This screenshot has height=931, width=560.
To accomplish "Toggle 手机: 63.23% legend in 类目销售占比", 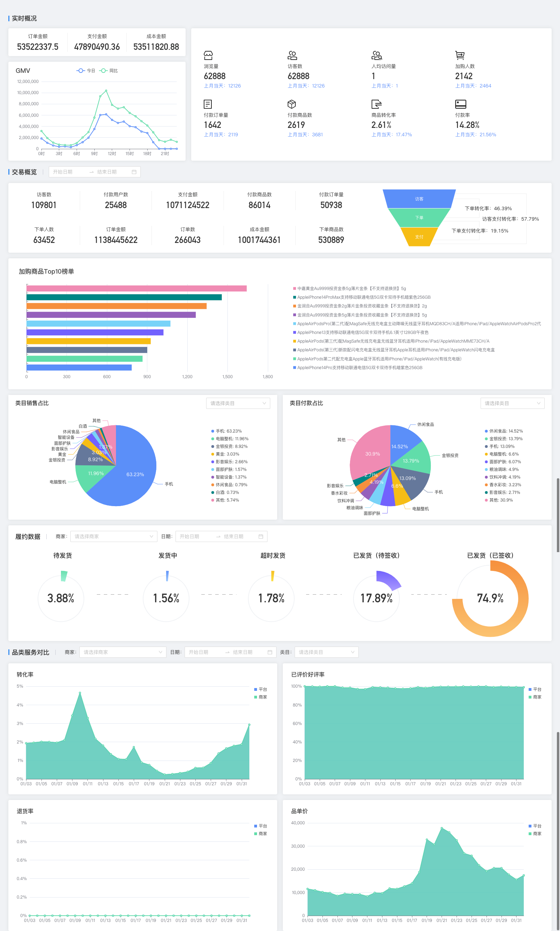I will 226,431.
